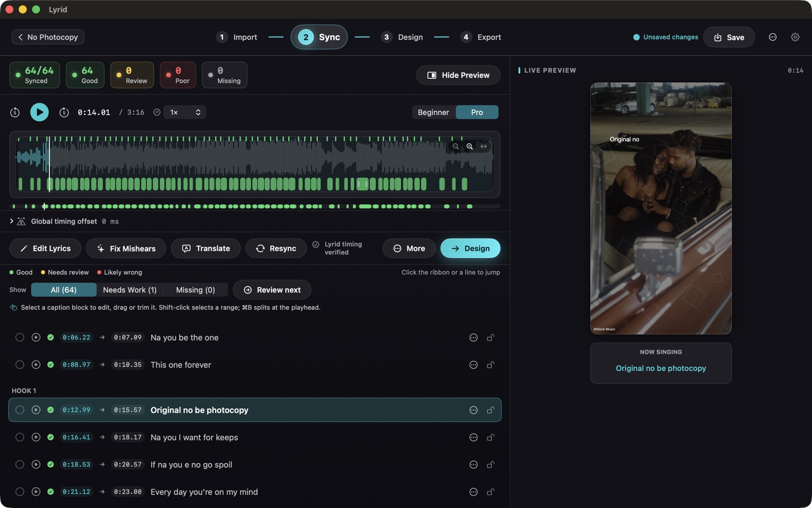Select checkbox for 'Na you be the one'

click(x=20, y=337)
